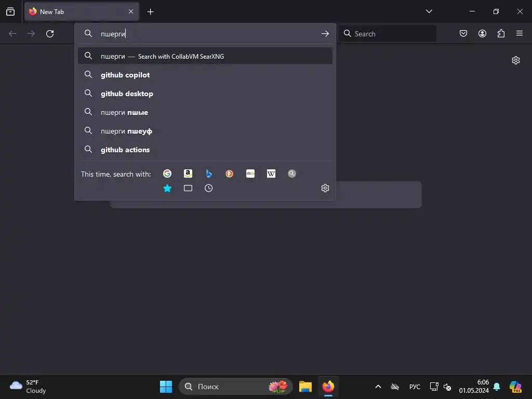Open New Tab personalize gear icon
This screenshot has width=532, height=399.
(x=516, y=60)
